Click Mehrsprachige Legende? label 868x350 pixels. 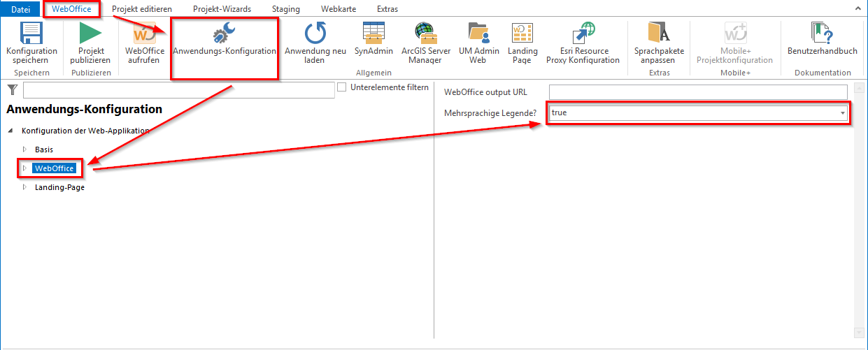click(490, 113)
